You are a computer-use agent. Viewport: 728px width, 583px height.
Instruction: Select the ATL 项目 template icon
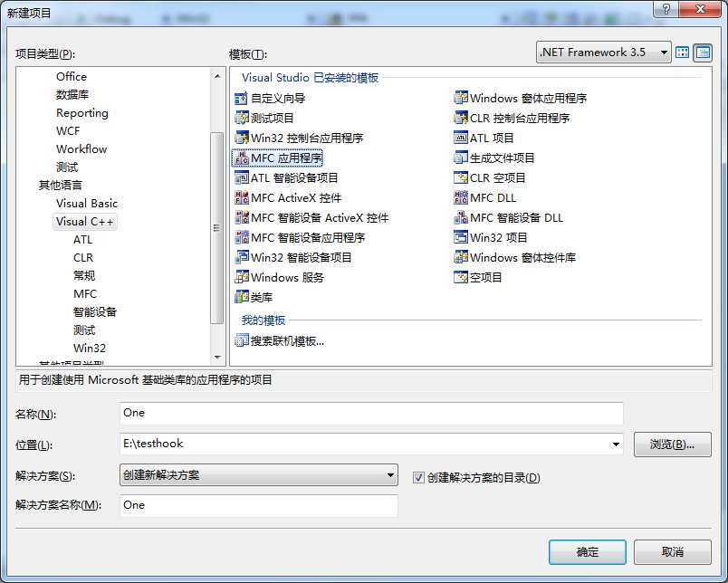click(461, 138)
